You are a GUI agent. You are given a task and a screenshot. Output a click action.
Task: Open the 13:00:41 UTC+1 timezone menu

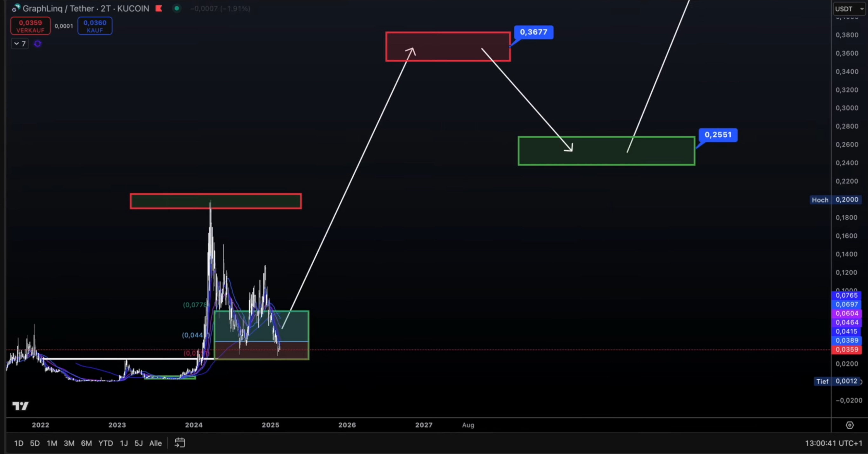click(x=833, y=443)
